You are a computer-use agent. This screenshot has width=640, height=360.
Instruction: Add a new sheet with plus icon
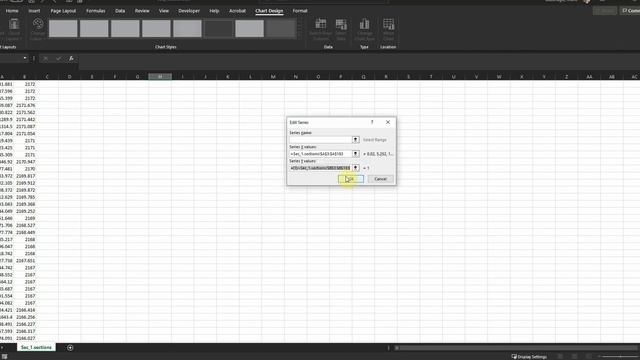click(x=70, y=348)
